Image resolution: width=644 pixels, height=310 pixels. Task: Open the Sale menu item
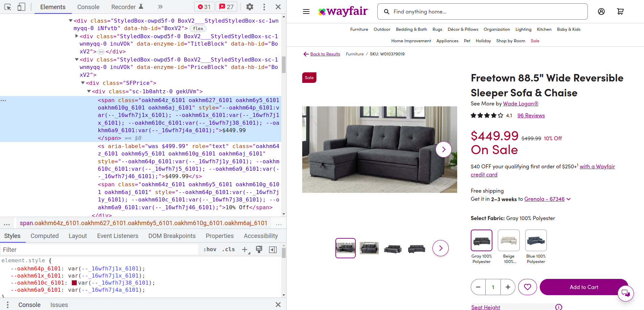(535, 41)
